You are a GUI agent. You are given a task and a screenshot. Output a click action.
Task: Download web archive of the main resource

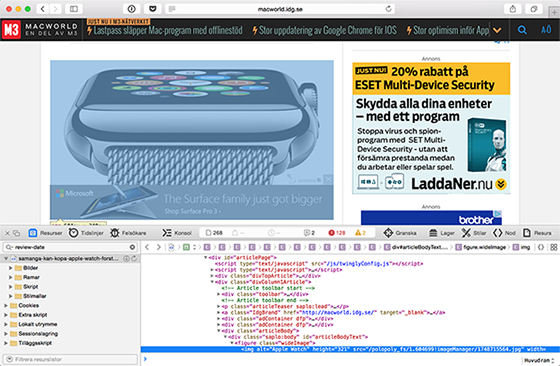(126, 258)
